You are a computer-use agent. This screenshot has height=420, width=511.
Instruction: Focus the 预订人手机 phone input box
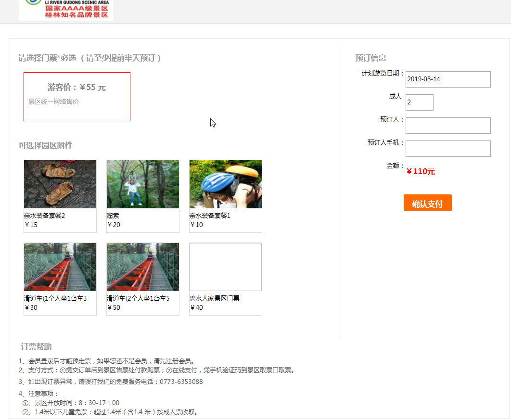448,149
